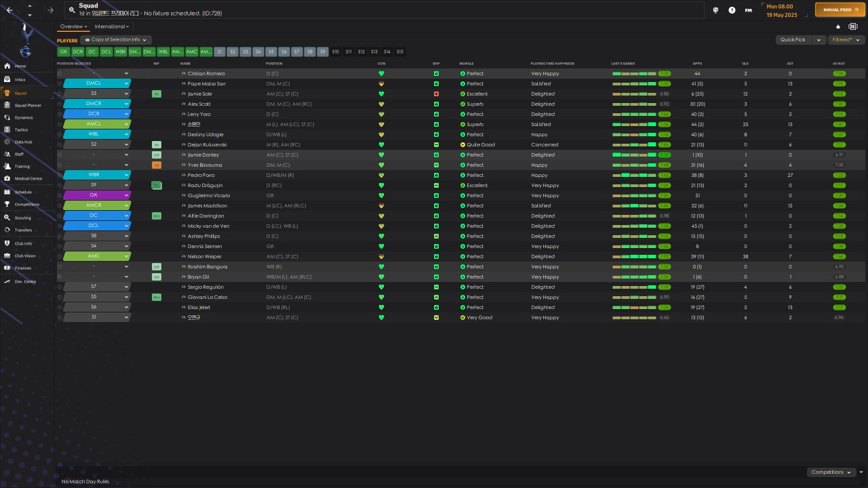Open the Competitions trophy icon
Viewport: 868px width, 488px height.
[7, 203]
